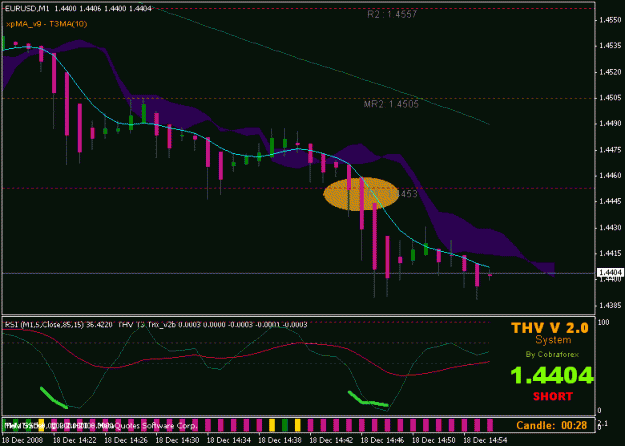Click the 1.4445 price axis label
The width and height of the screenshot is (625, 446).
point(610,202)
